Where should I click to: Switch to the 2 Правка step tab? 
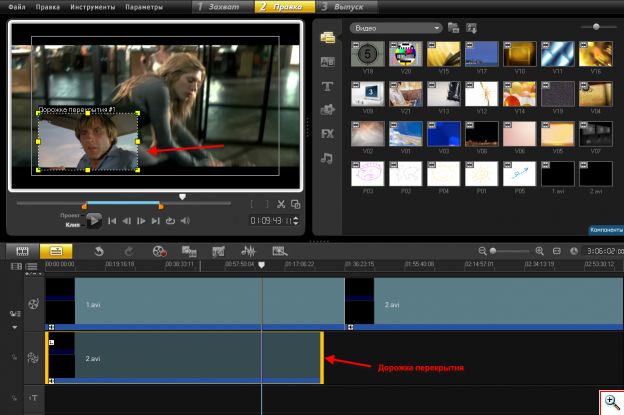pos(285,7)
